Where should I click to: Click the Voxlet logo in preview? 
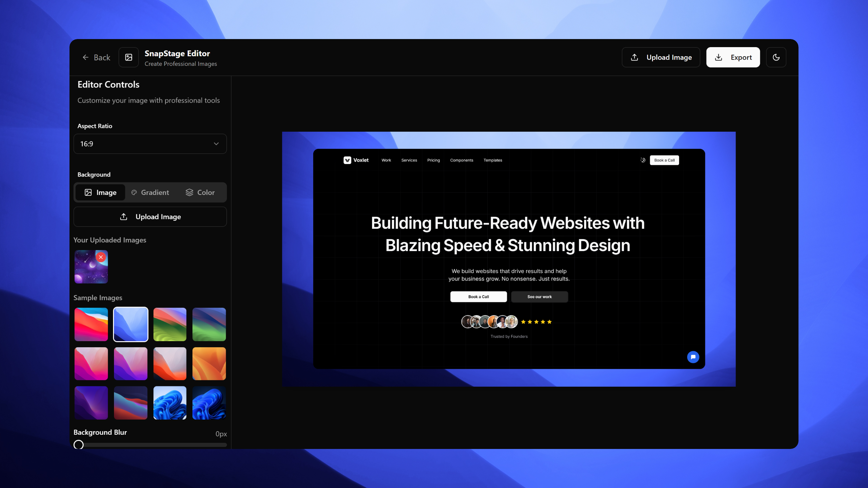coord(356,160)
